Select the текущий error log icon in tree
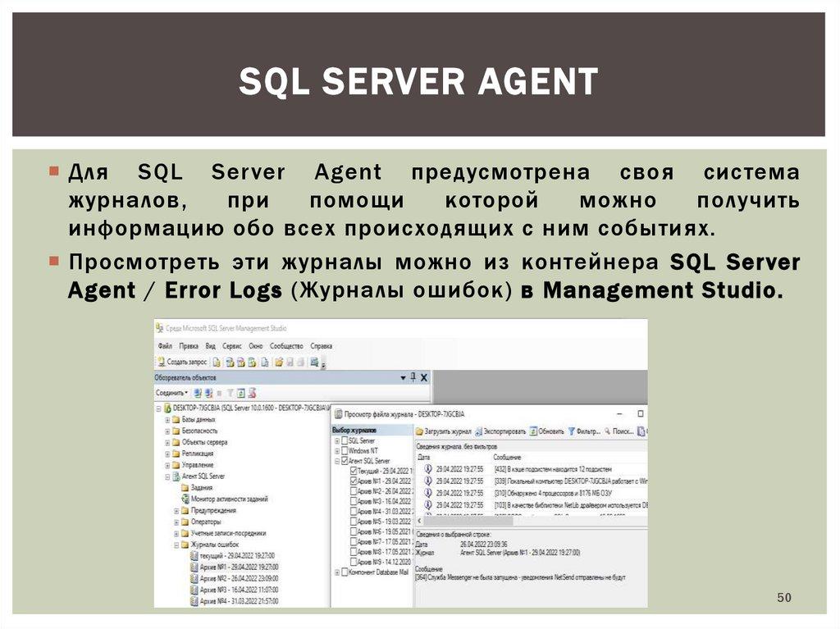840x629 pixels. (x=194, y=555)
